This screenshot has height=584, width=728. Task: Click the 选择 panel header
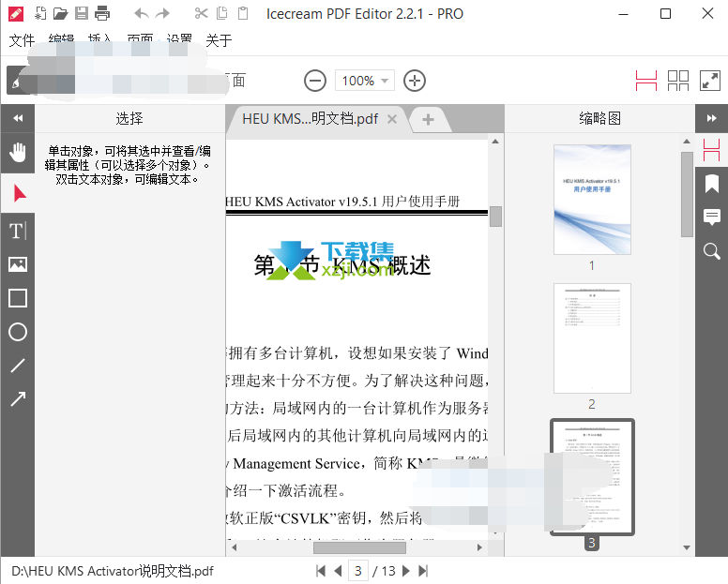[129, 119]
